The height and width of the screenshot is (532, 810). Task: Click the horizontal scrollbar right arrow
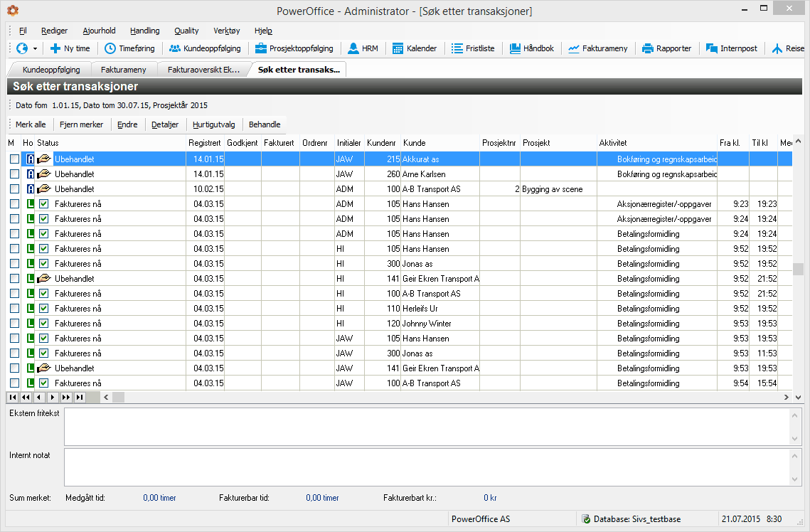787,397
